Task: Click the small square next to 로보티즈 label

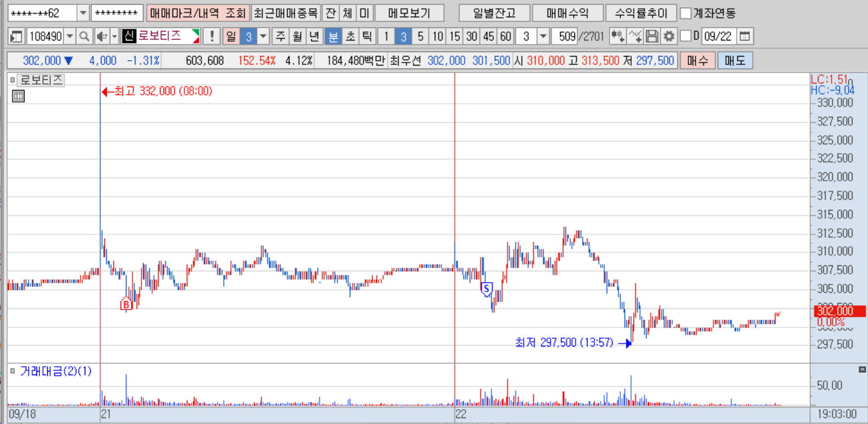Action: [x=13, y=79]
